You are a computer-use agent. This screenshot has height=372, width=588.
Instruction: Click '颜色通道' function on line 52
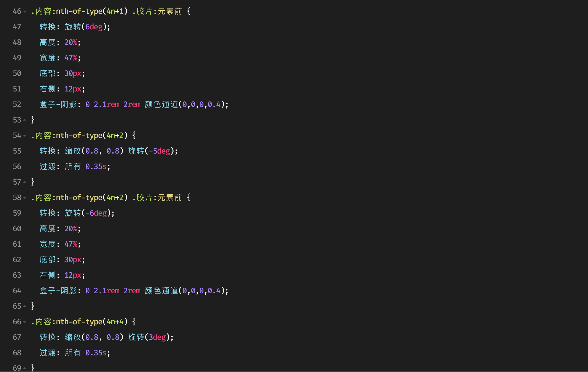161,105
